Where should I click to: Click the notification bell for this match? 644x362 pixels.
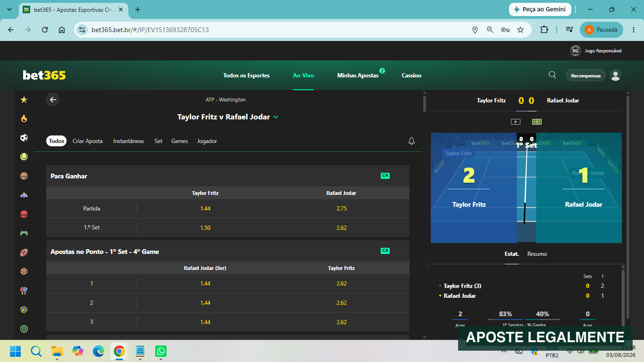click(411, 141)
